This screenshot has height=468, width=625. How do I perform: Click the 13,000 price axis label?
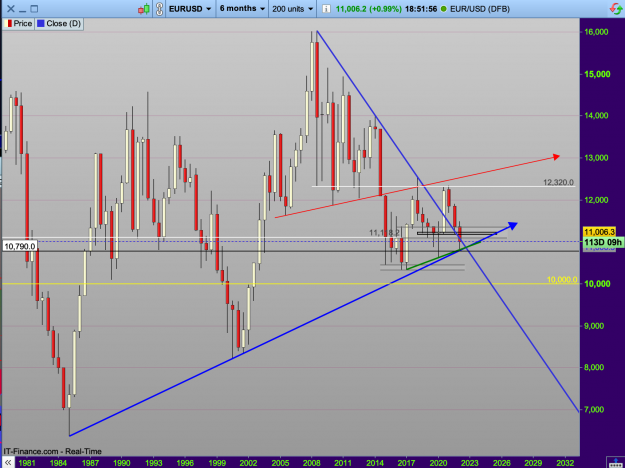pos(597,158)
